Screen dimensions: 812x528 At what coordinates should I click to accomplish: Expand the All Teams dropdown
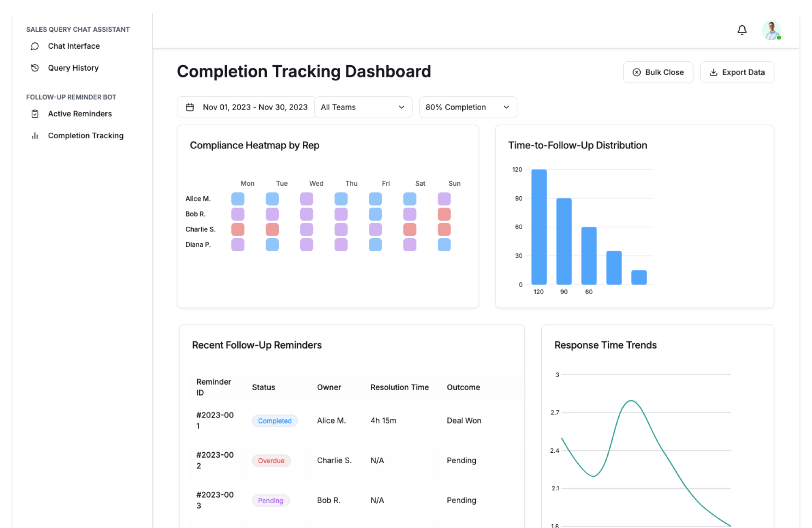pyautogui.click(x=363, y=107)
